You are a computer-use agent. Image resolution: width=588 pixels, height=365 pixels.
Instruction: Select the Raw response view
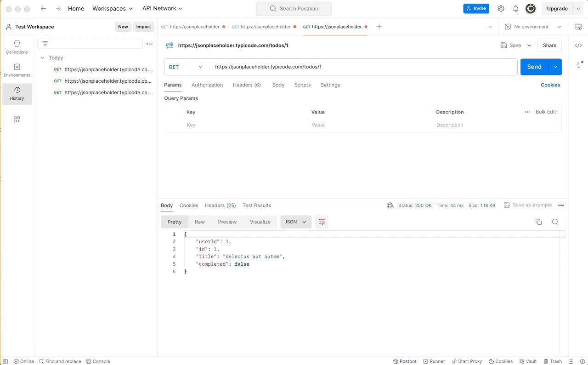[x=200, y=222]
